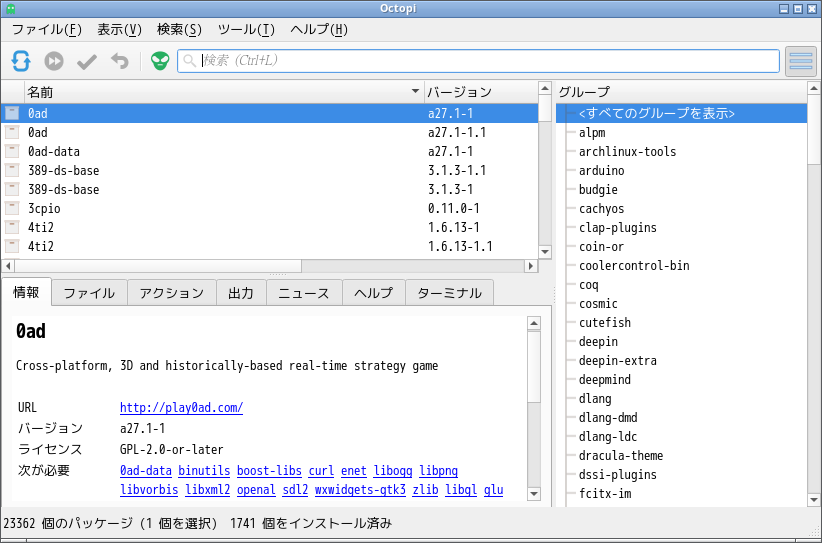Click the package icon of 0ad-data row
822x543 pixels.
[12, 151]
